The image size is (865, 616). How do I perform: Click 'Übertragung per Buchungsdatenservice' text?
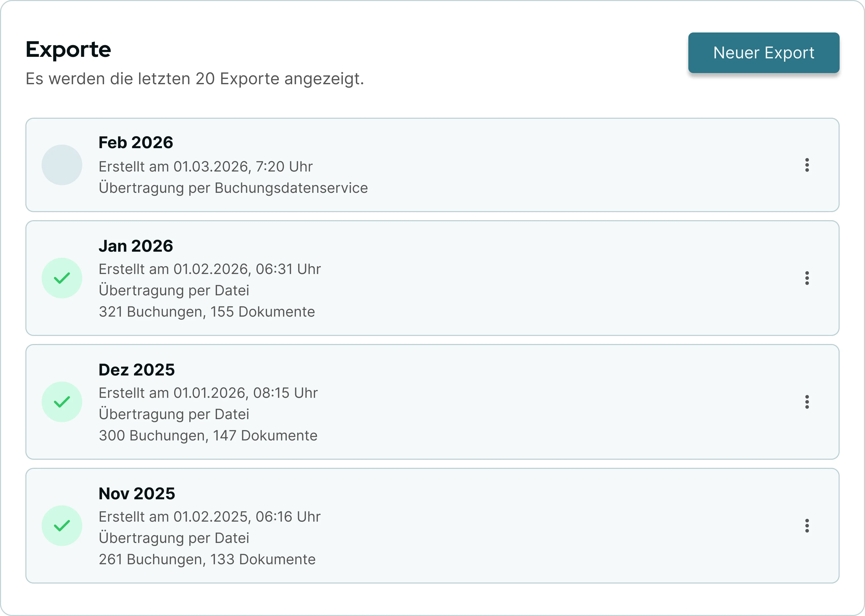(x=233, y=188)
